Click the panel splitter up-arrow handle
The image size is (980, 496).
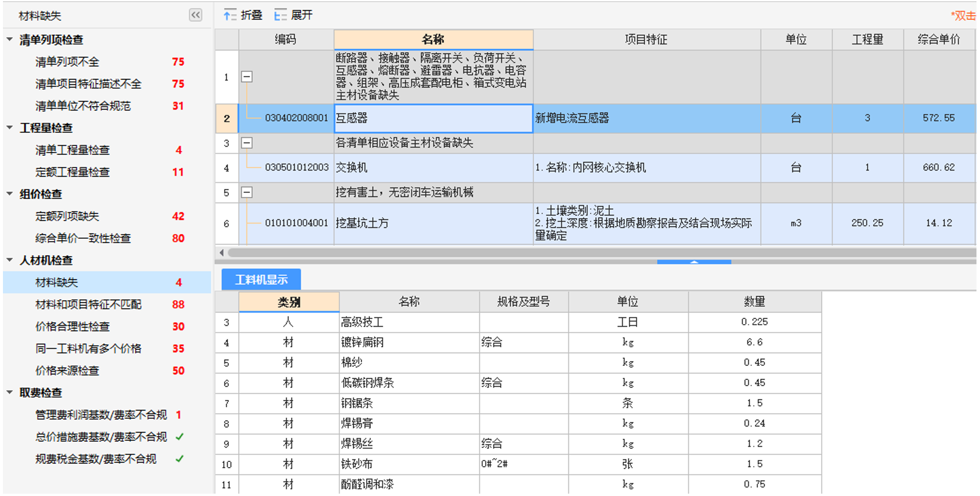click(x=694, y=262)
